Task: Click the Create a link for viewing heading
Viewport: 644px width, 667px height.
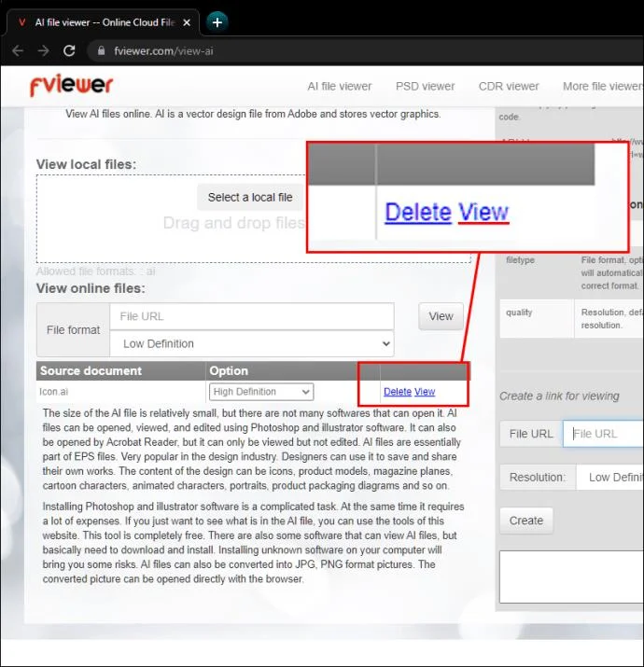Action: tap(559, 396)
